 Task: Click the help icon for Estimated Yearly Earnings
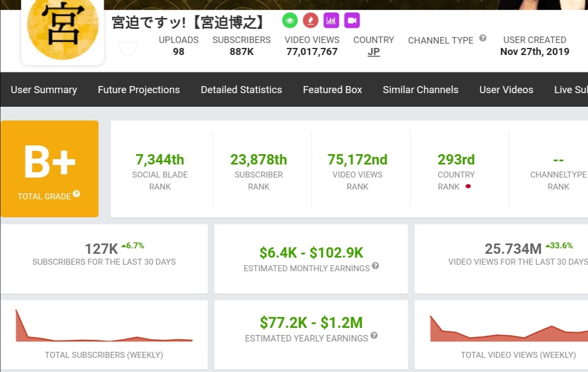coord(374,336)
